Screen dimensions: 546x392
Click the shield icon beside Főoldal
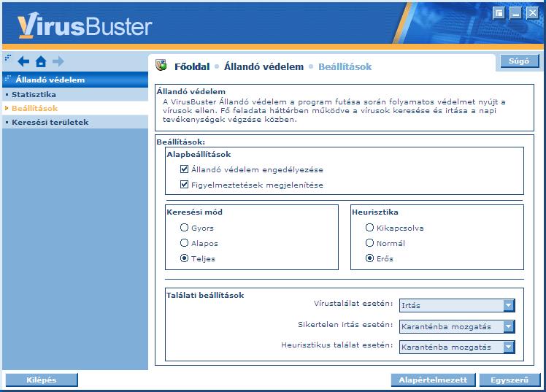[x=161, y=65]
